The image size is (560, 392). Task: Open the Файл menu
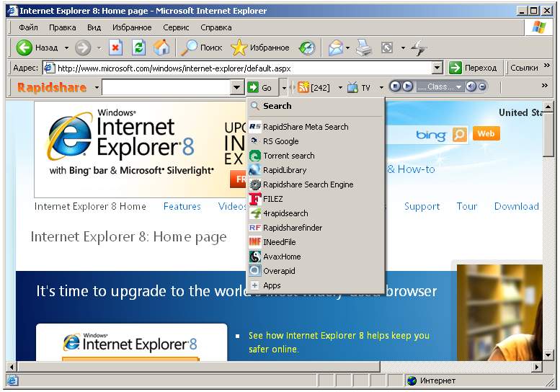point(28,27)
